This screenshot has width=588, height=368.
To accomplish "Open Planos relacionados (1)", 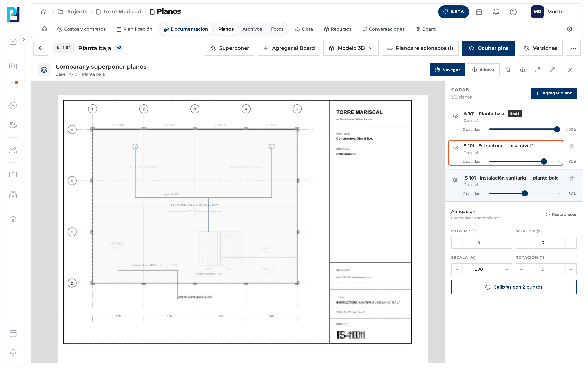I will (x=420, y=48).
